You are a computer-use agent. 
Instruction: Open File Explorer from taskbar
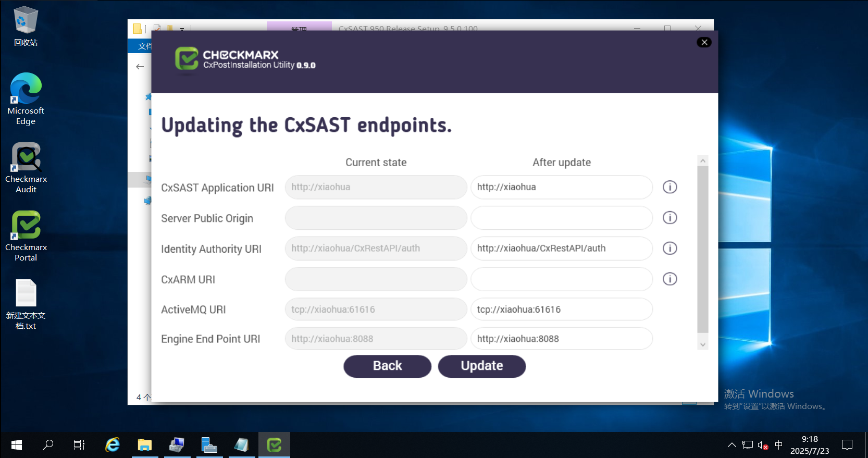(x=144, y=445)
